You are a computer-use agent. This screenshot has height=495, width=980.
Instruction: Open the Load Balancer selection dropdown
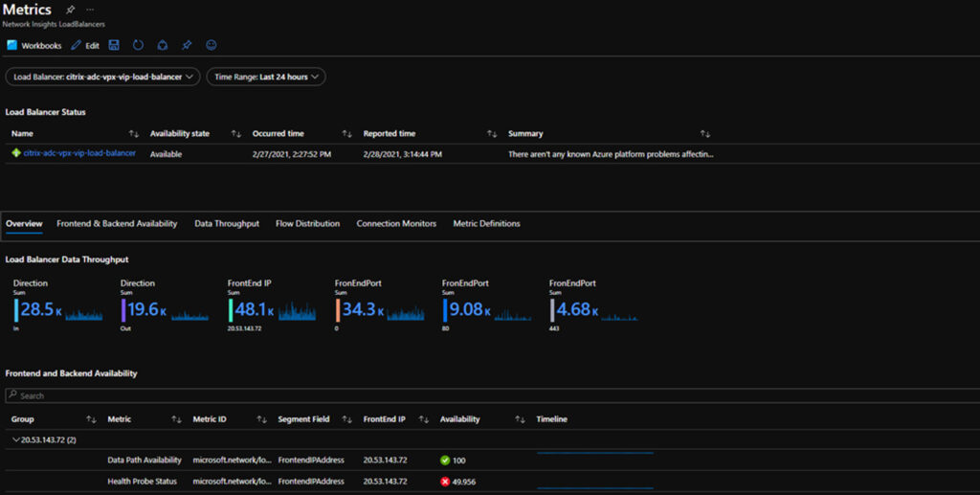coord(102,77)
